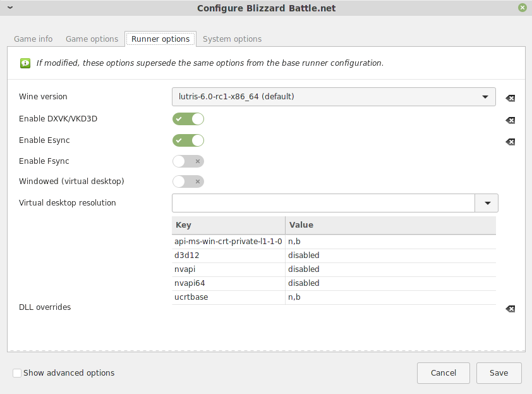532x394 pixels.
Task: Edit the value for d3d12 row
Action: tap(390, 255)
